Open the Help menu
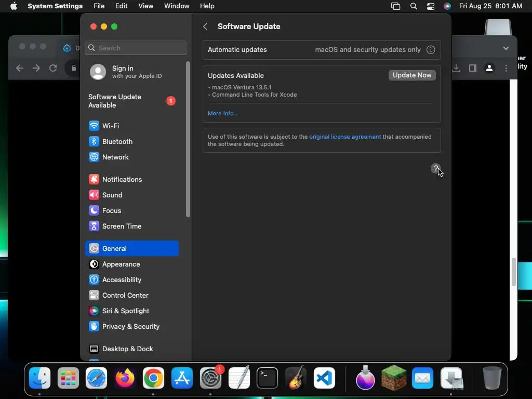Image resolution: width=532 pixels, height=399 pixels. [x=207, y=6]
